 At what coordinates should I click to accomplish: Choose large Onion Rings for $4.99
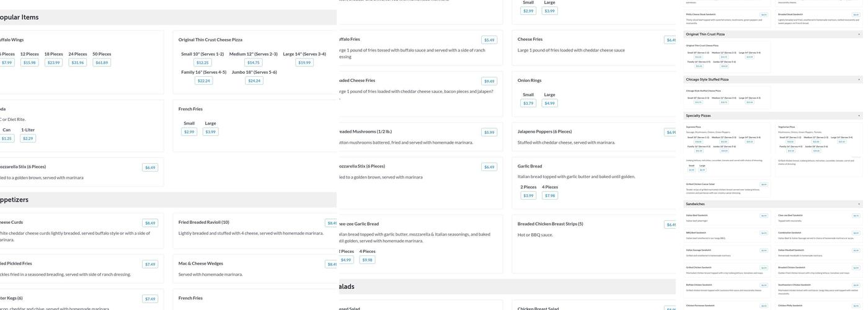549,104
